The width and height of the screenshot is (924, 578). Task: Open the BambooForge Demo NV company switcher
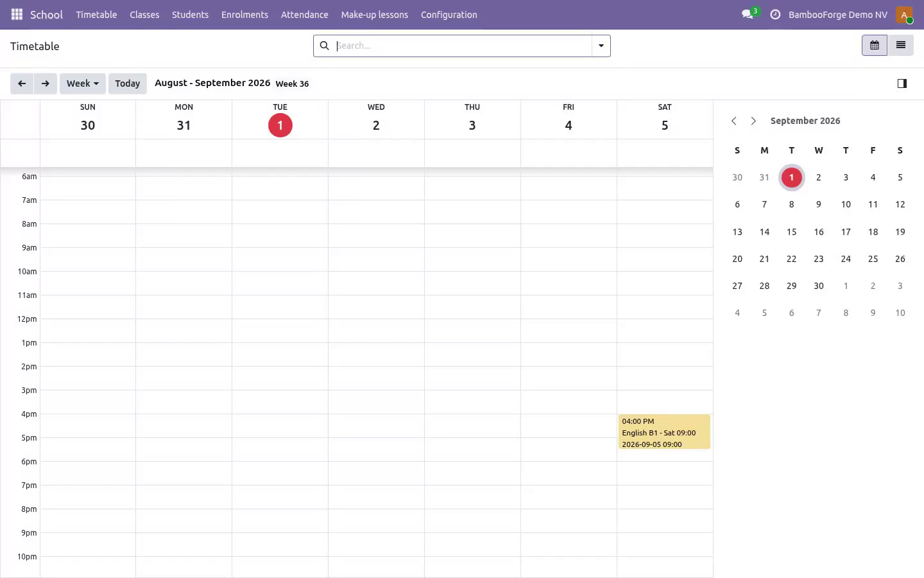[838, 15]
